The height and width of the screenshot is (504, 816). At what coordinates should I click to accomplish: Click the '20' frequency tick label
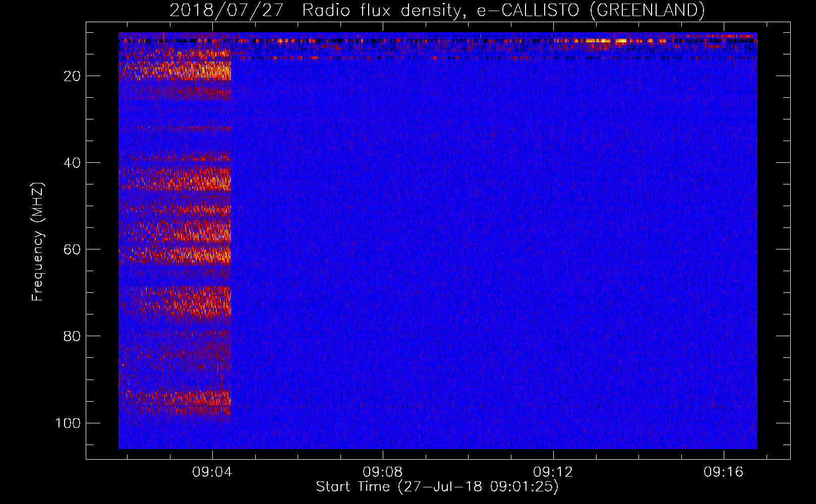pos(72,76)
